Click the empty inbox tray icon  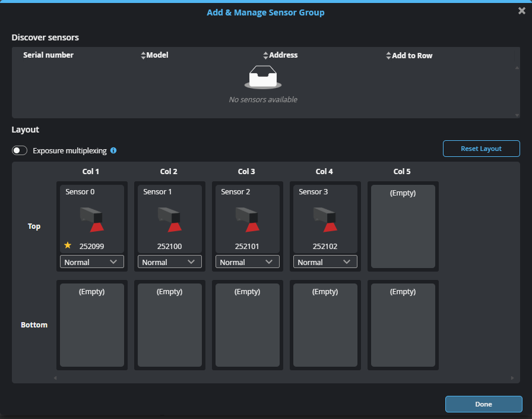pyautogui.click(x=262, y=78)
